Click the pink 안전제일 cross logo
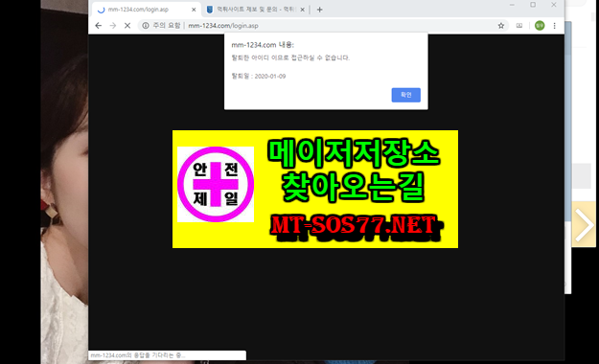The height and width of the screenshot is (364, 599). tap(216, 184)
